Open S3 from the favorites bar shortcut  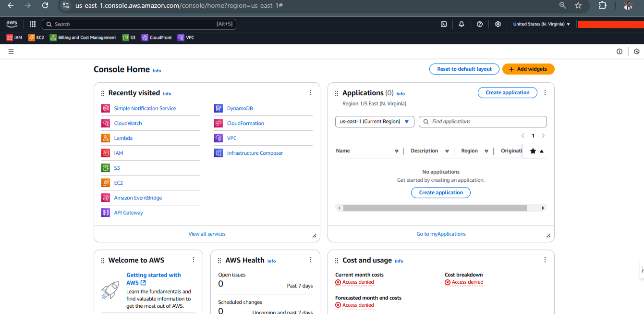tap(129, 37)
